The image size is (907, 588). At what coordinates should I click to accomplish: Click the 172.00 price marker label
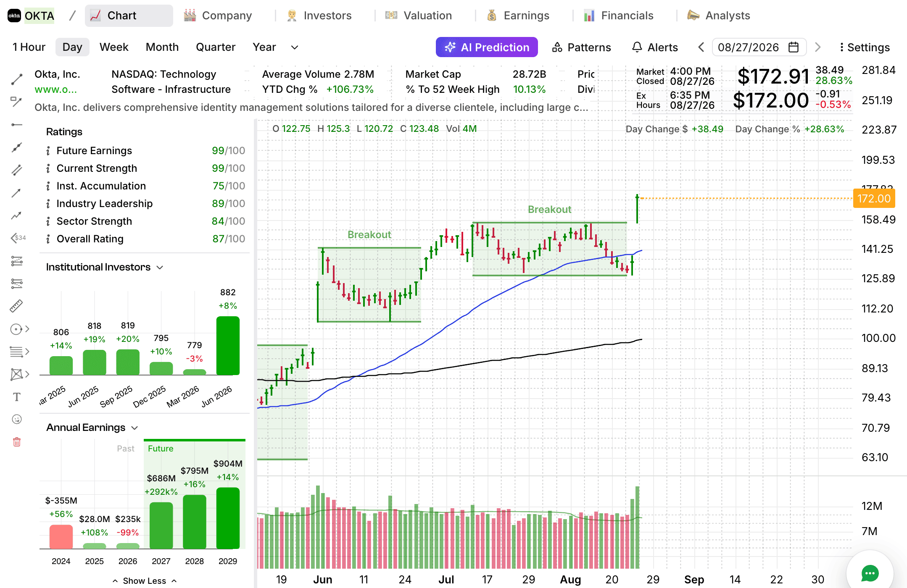pyautogui.click(x=874, y=199)
